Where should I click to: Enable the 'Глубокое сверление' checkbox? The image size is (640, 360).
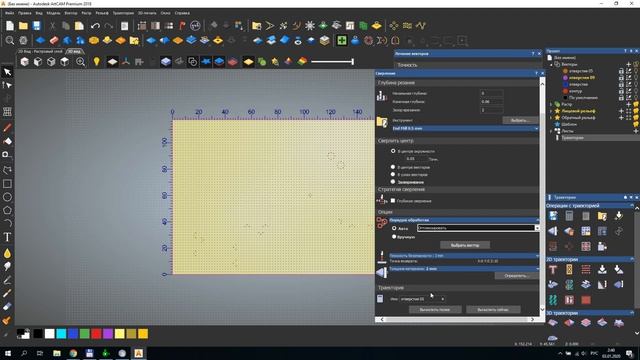coord(393,200)
